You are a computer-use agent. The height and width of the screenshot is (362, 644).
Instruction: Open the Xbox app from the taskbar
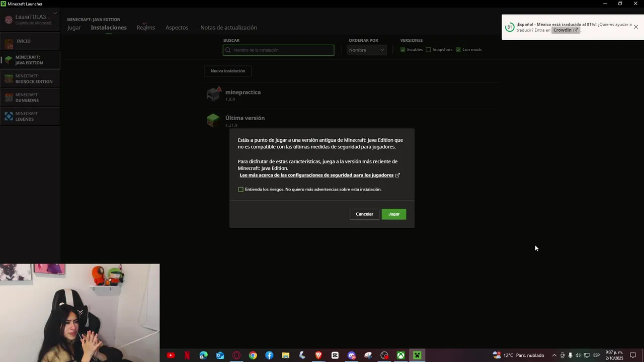pyautogui.click(x=400, y=355)
